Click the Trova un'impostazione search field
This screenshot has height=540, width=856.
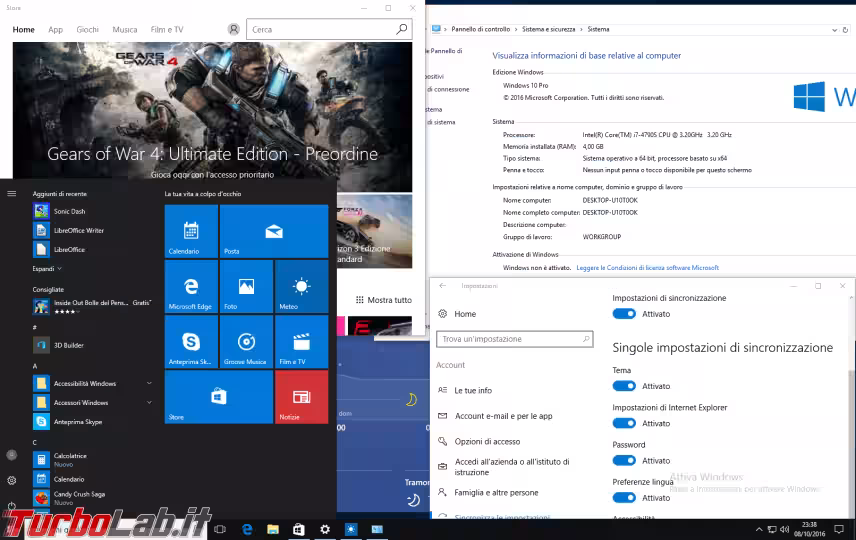(514, 339)
